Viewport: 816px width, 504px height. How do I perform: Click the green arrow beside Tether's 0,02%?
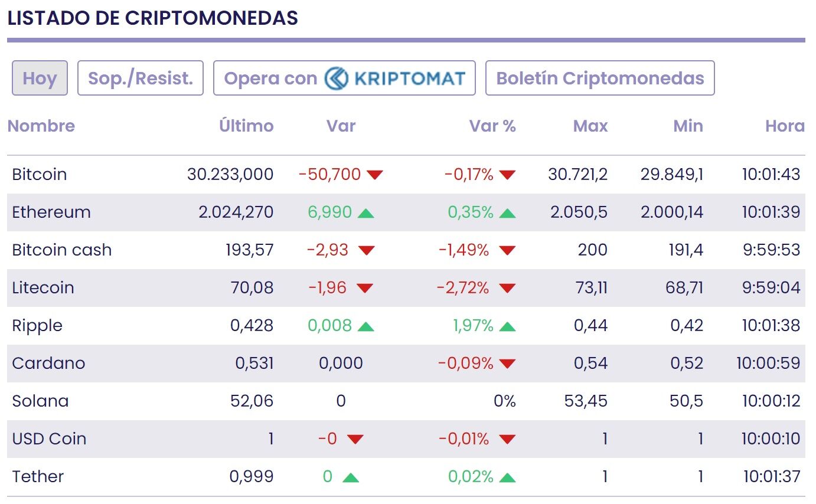click(x=507, y=477)
